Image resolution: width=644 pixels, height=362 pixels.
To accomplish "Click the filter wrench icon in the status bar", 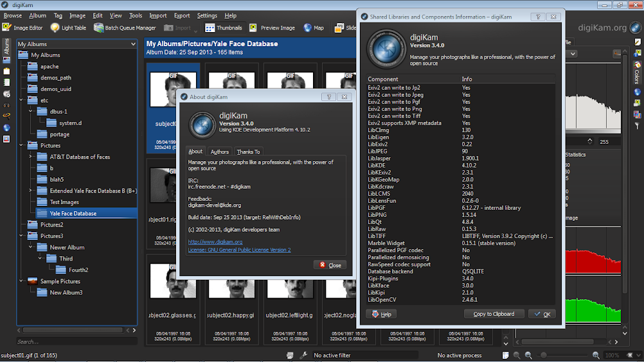I will (303, 355).
